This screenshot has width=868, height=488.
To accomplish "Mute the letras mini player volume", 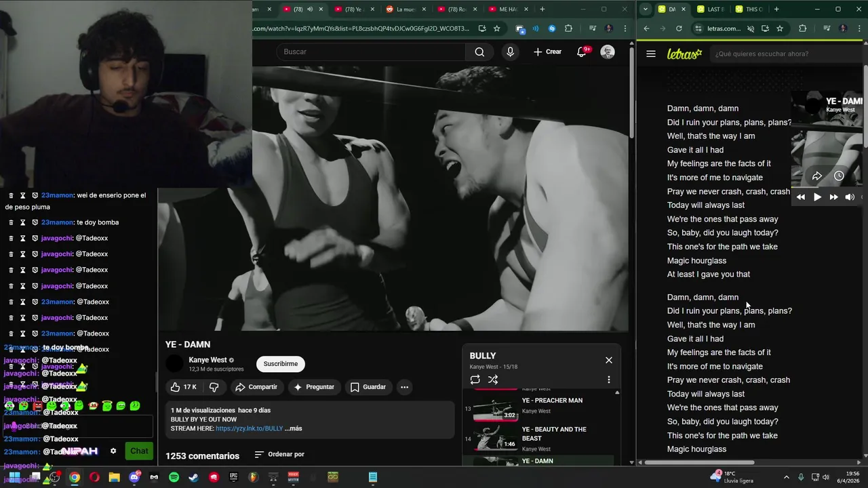I will 850,197.
